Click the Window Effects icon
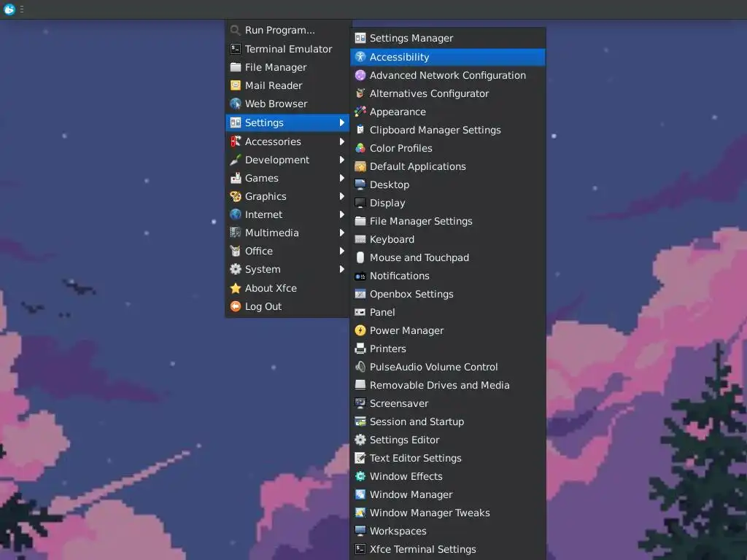The width and height of the screenshot is (747, 560). click(360, 476)
